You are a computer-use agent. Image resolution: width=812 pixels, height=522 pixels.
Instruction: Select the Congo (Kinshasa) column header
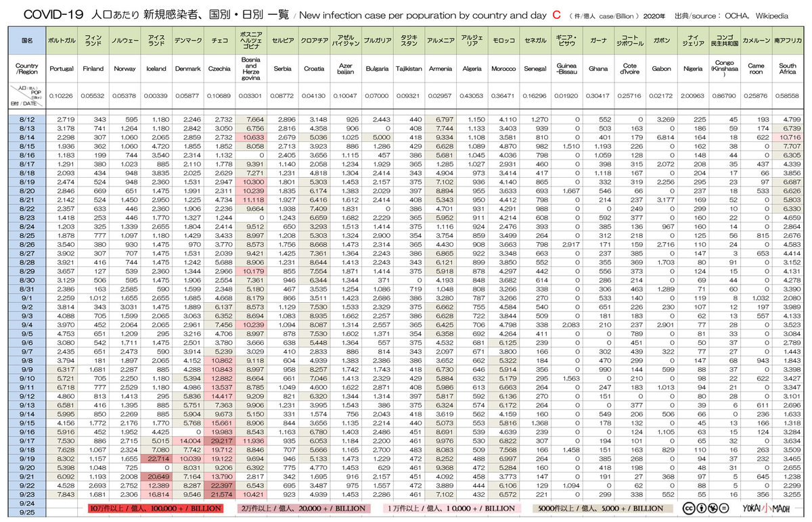tap(725, 68)
